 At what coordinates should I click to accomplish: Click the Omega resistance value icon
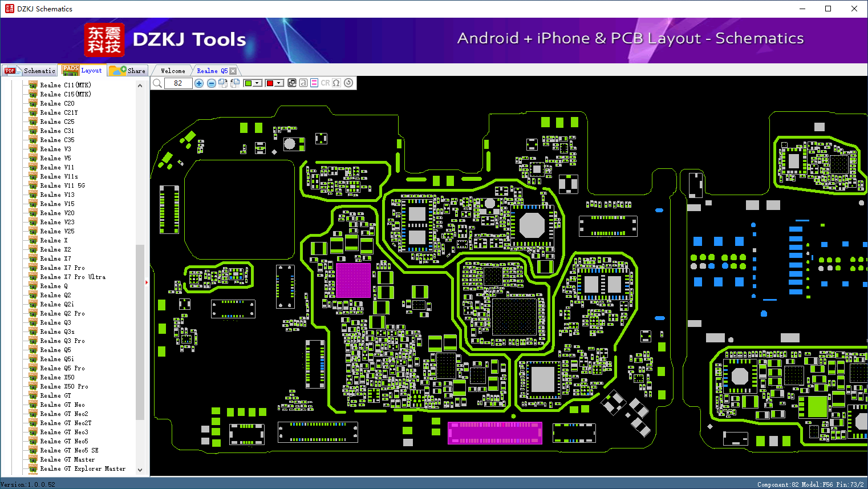(x=336, y=83)
